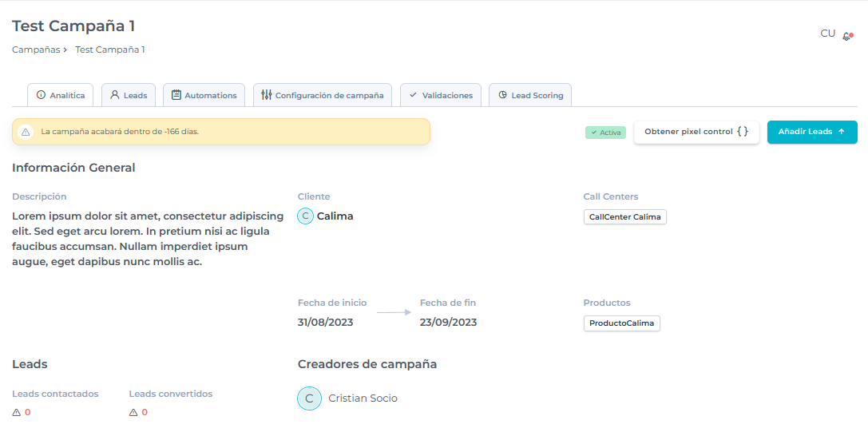This screenshot has width=868, height=436.
Task: Select the Validaciones tab
Action: pos(441,95)
